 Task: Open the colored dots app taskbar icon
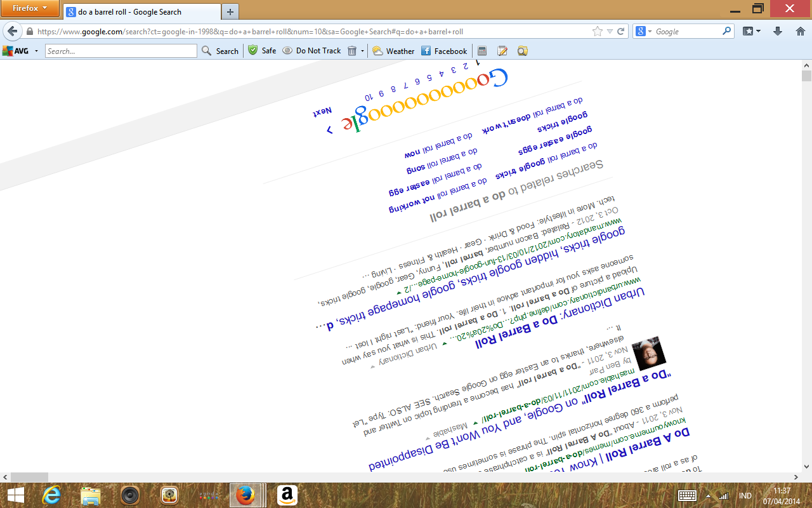(209, 495)
